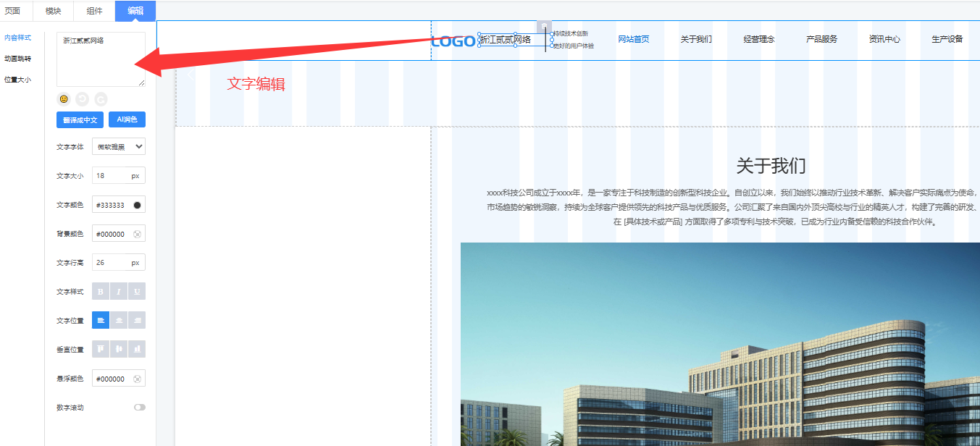Image resolution: width=980 pixels, height=446 pixels.
Task: Toggle the 数字滚动 switch
Action: click(x=140, y=408)
